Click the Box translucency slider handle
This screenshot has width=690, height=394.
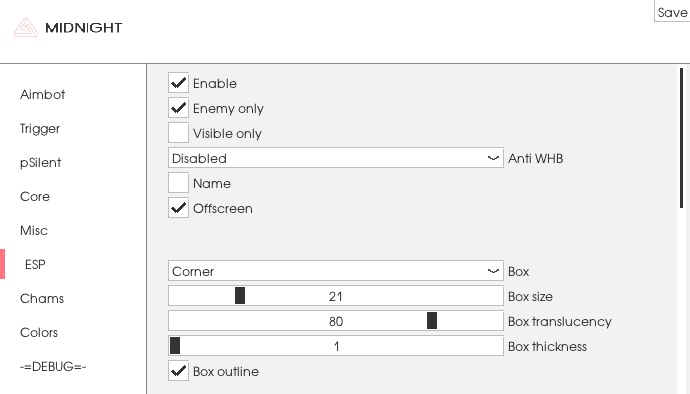[x=432, y=320]
